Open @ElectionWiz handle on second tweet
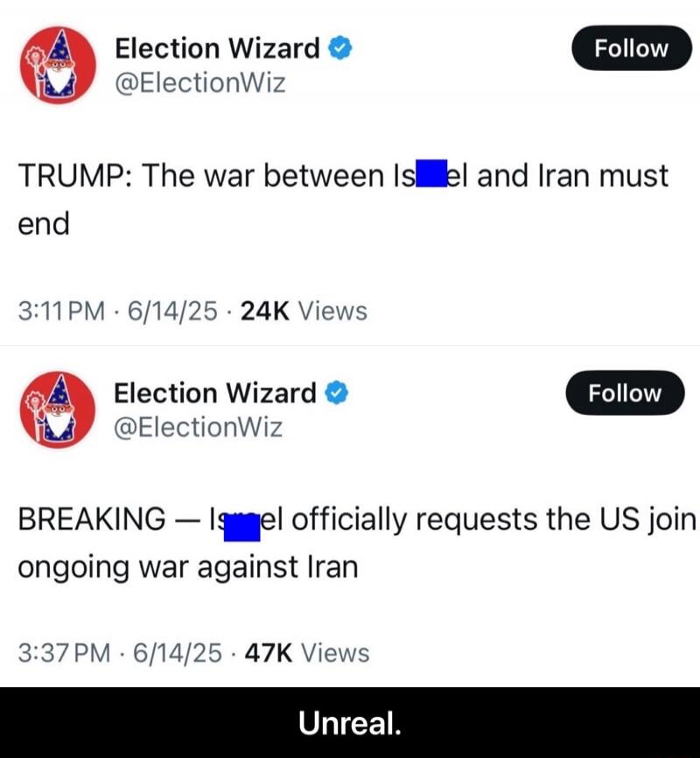Image resolution: width=700 pixels, height=758 pixels. (199, 428)
